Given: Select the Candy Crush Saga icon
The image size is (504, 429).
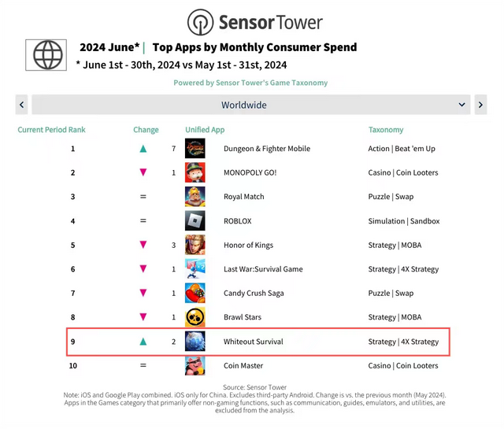Looking at the screenshot, I should coord(195,293).
